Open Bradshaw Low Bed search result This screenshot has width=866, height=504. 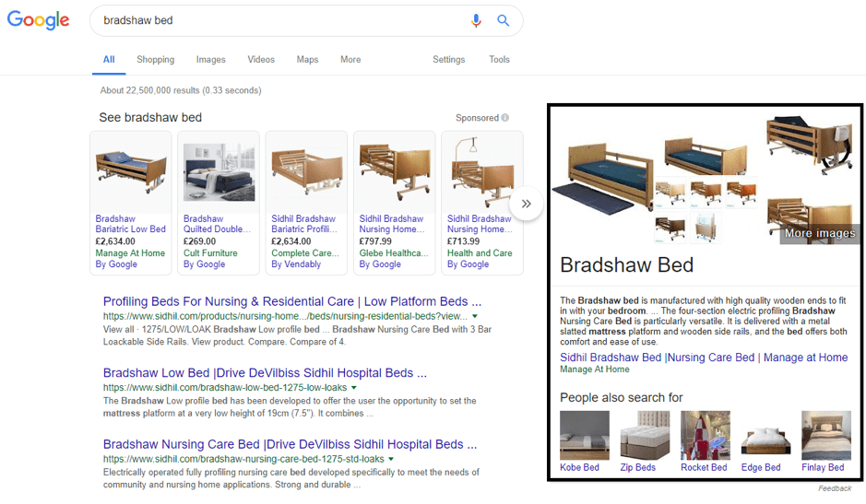[x=265, y=373]
